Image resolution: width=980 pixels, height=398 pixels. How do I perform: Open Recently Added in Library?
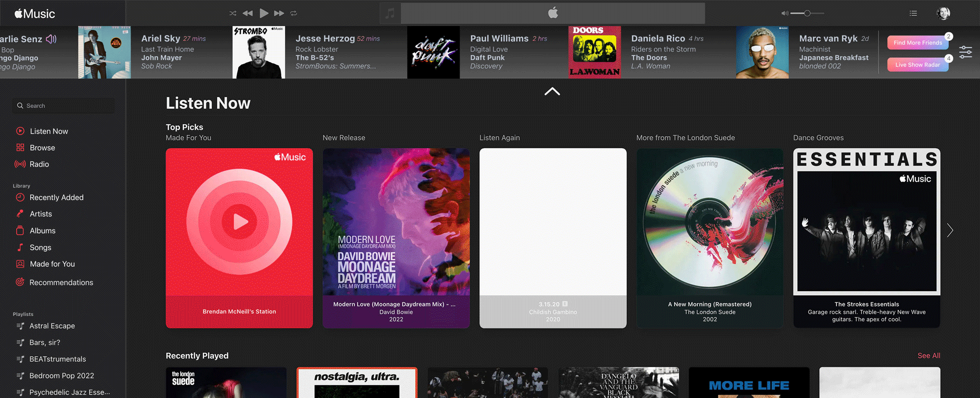[56, 198]
